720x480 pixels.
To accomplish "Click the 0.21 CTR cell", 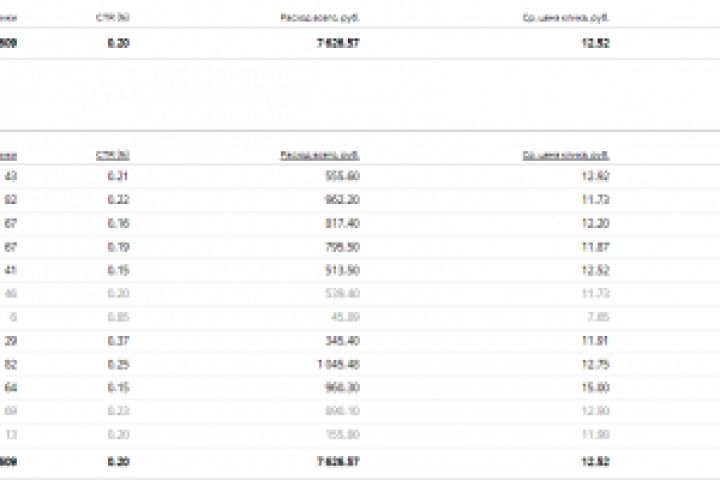I will (x=120, y=176).
